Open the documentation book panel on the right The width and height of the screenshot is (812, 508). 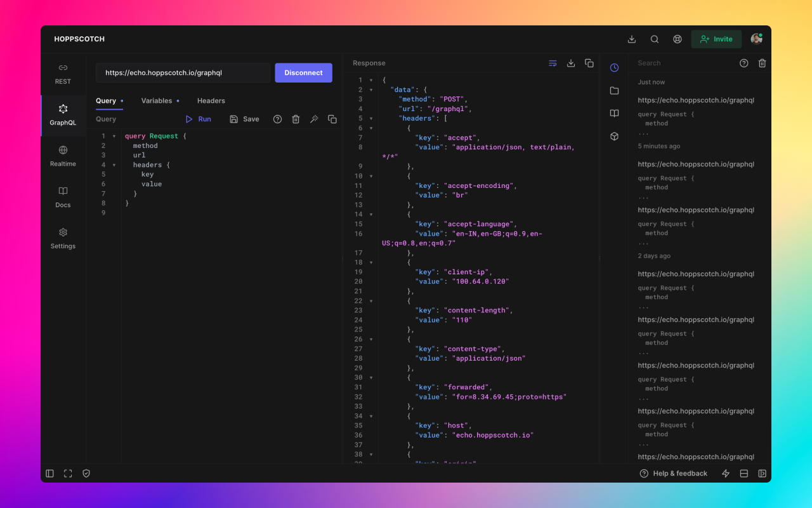tap(614, 114)
